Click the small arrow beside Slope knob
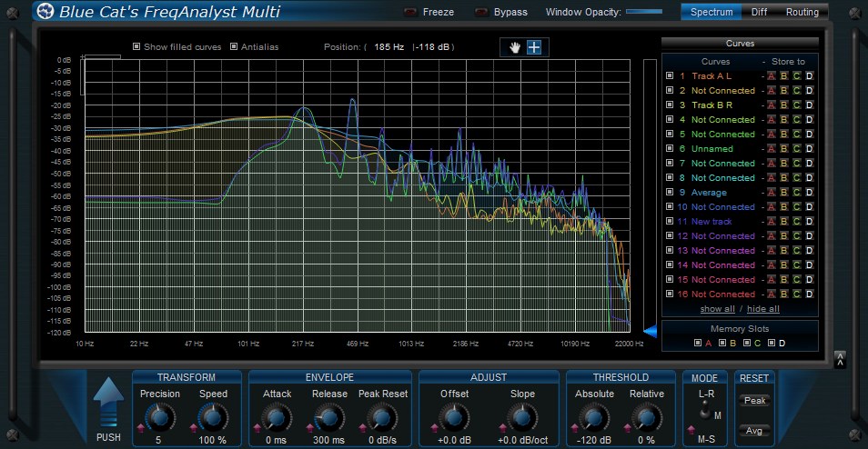 point(502,427)
